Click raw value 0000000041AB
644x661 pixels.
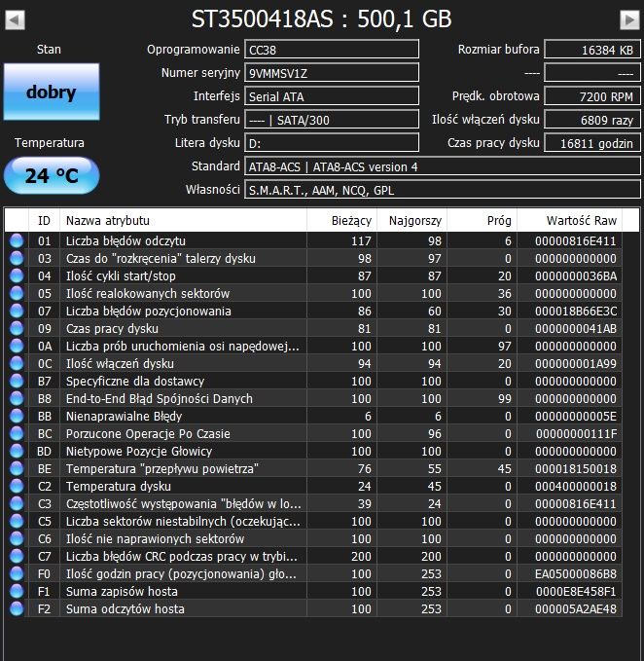[x=576, y=328]
